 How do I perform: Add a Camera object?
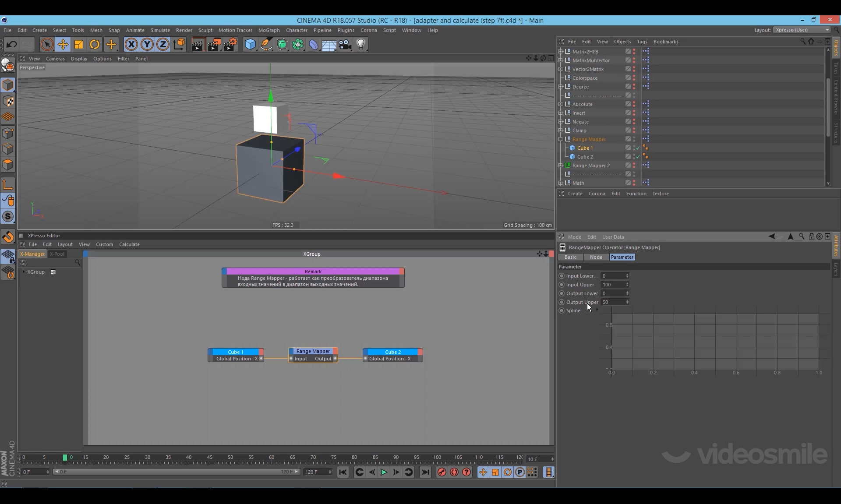pos(345,44)
